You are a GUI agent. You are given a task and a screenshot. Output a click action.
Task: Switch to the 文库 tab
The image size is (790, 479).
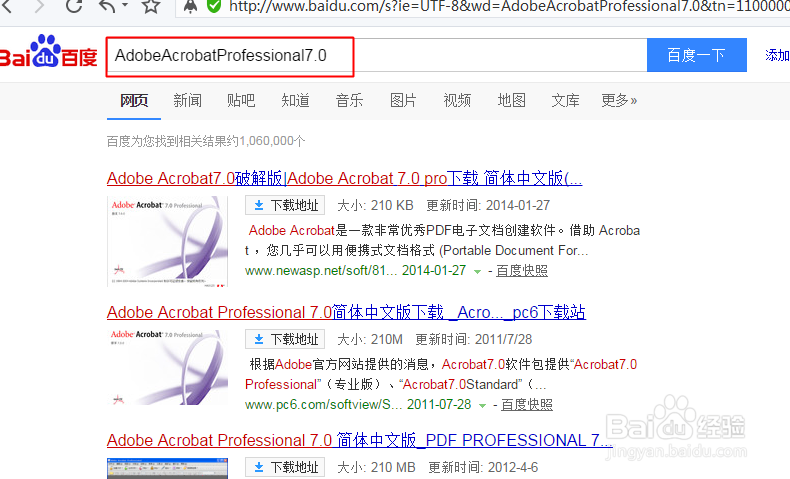click(x=565, y=100)
